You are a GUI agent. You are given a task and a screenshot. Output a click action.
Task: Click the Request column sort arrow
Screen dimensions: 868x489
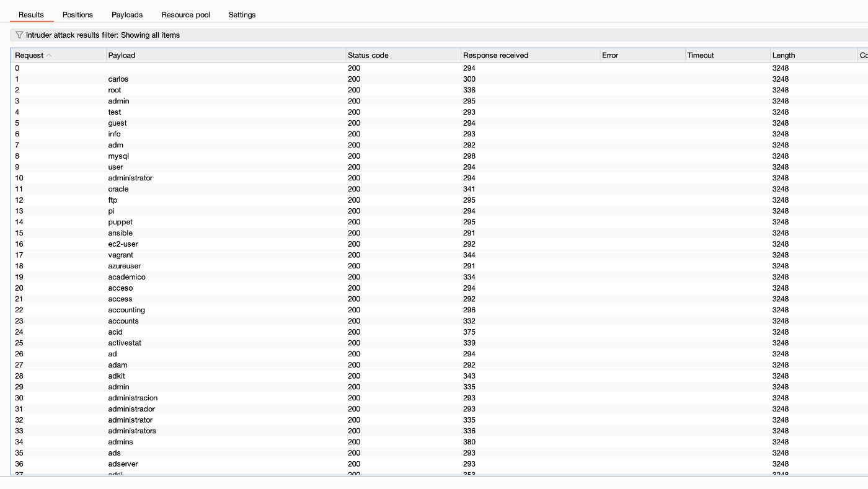(x=49, y=55)
